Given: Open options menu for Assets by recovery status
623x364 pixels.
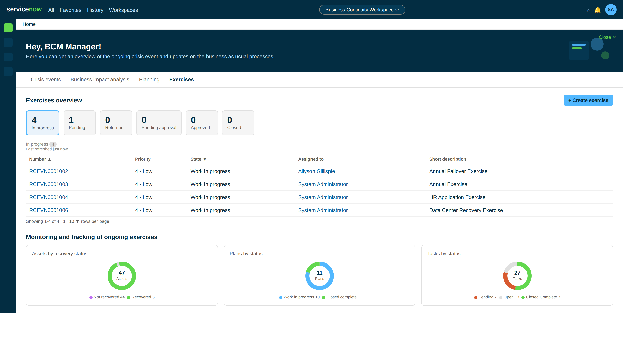Looking at the screenshot, I should pos(209,254).
